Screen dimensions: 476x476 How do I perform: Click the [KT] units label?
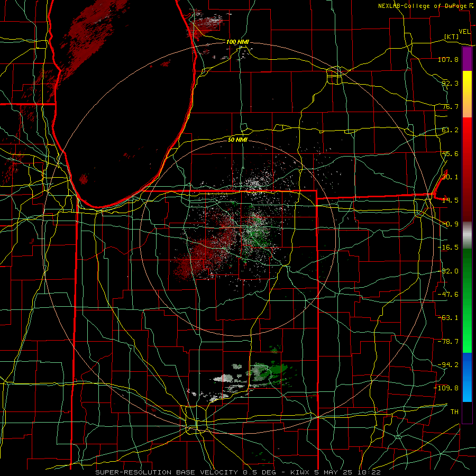pyautogui.click(x=452, y=36)
